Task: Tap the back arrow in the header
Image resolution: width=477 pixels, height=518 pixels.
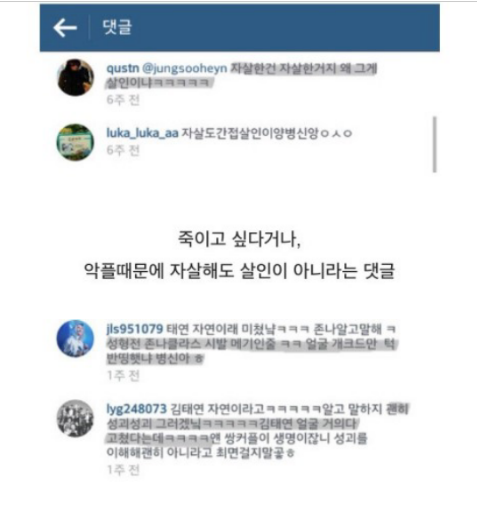Action: pyautogui.click(x=65, y=28)
